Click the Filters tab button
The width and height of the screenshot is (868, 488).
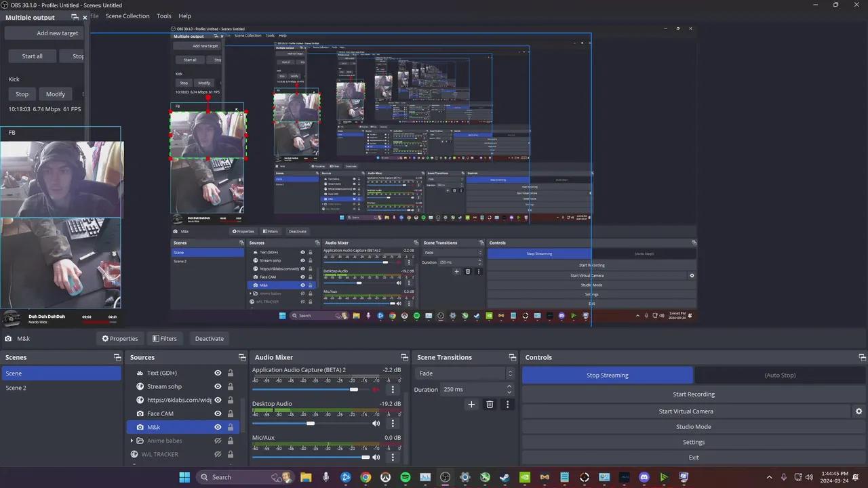tap(164, 338)
